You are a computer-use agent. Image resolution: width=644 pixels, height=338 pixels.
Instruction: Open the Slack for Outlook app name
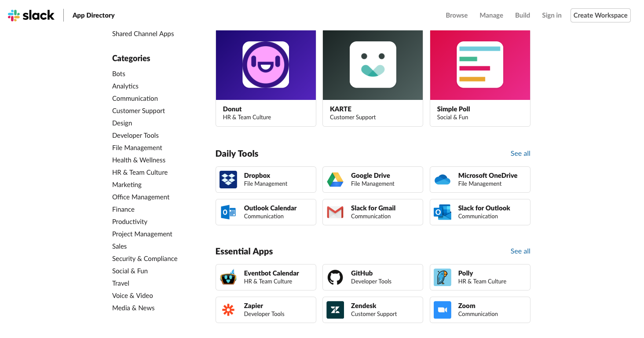(484, 208)
